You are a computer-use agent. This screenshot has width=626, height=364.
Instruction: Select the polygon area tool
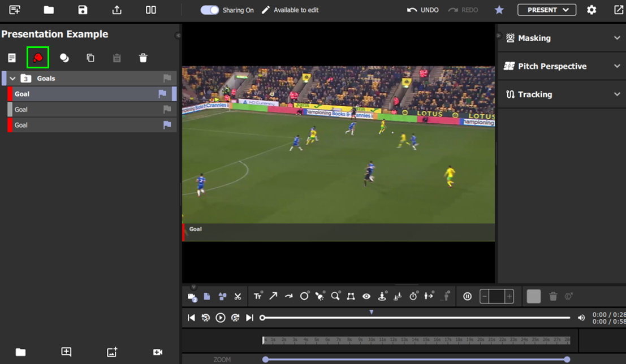click(x=351, y=296)
